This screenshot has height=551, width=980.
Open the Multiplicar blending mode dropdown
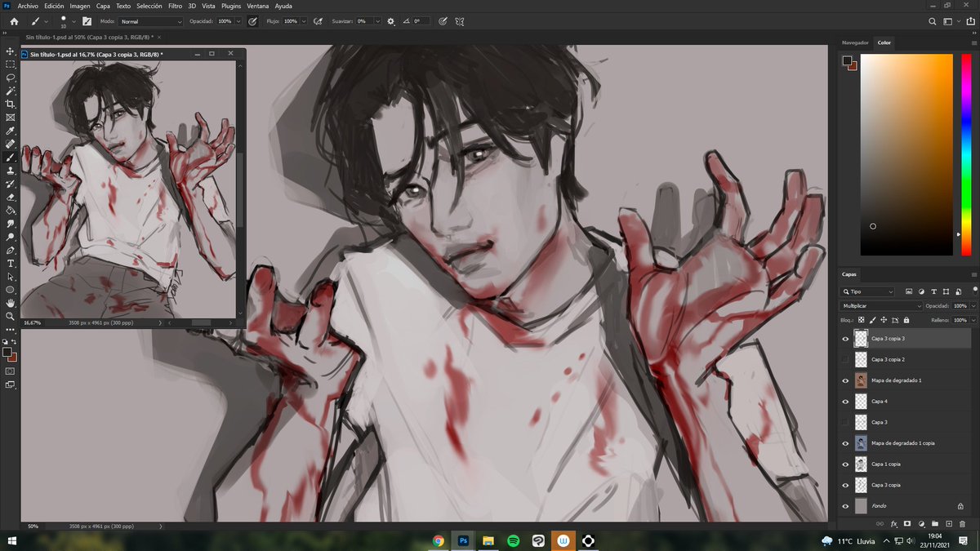pos(881,306)
